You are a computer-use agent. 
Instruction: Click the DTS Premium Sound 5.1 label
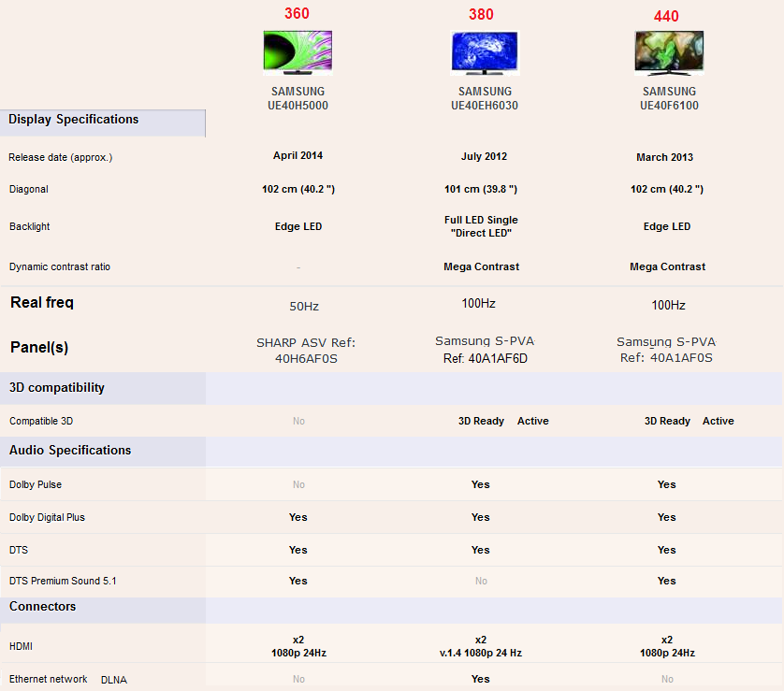point(63,581)
